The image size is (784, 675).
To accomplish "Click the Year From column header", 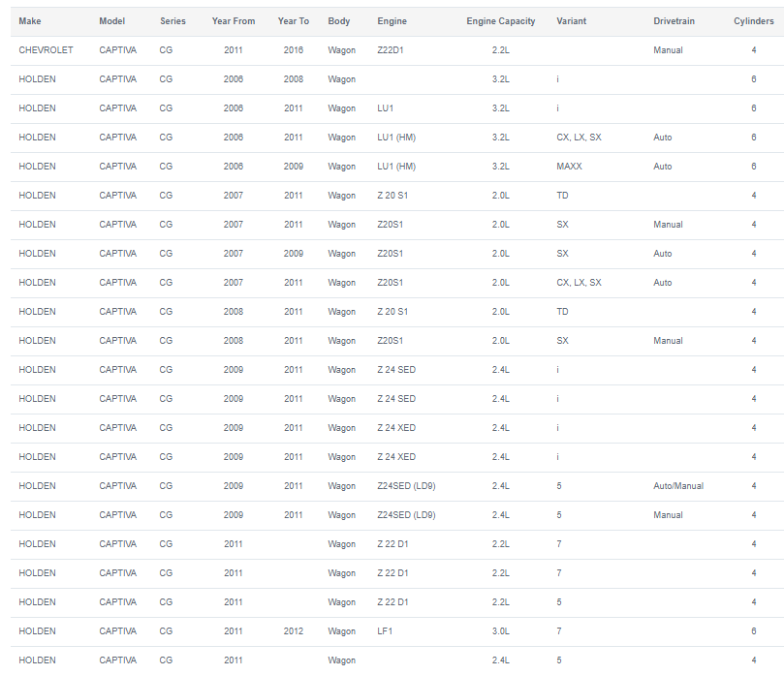I will tap(234, 21).
